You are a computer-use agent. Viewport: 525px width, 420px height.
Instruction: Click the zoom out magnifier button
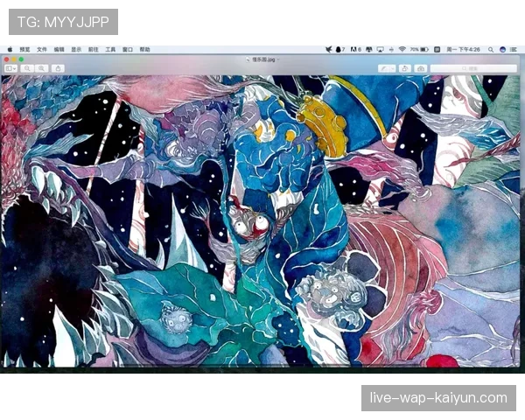coord(27,68)
